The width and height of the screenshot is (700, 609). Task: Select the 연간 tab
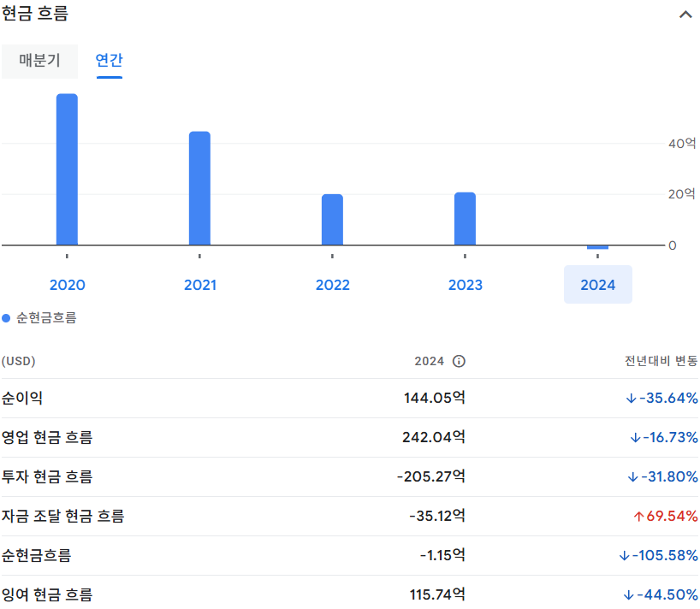coord(110,61)
